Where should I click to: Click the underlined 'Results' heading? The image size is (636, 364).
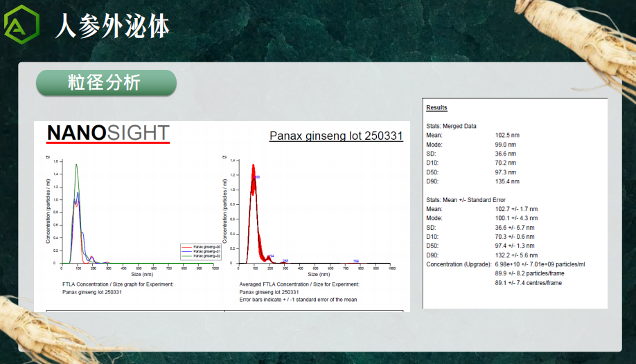[x=436, y=107]
